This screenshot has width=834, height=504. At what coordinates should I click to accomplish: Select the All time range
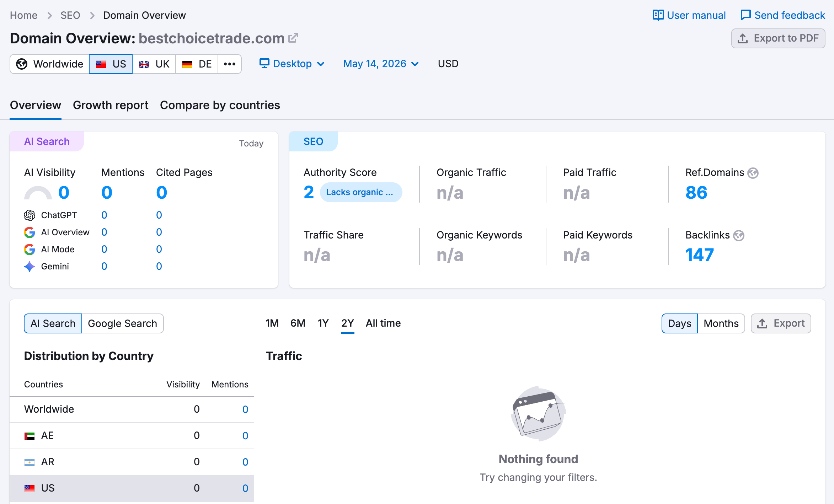(383, 323)
